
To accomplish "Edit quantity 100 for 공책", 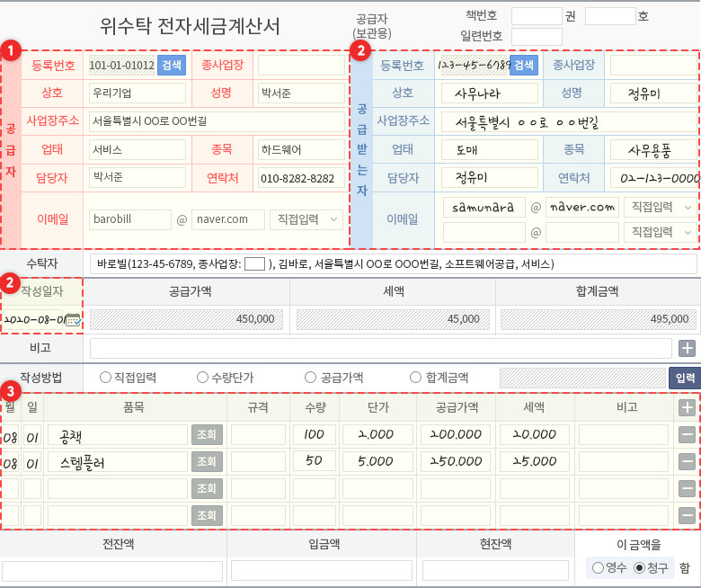I will [315, 434].
